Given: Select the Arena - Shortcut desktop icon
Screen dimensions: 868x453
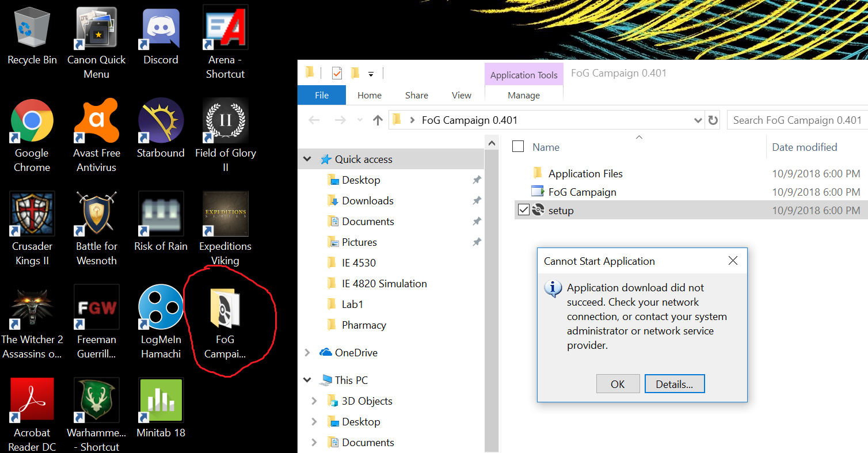Looking at the screenshot, I should 226,43.
